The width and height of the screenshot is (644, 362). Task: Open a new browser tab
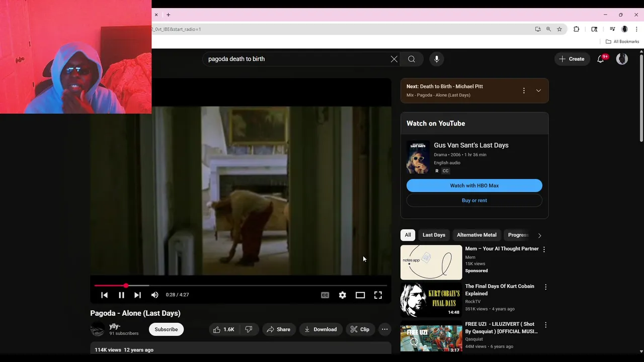168,15
